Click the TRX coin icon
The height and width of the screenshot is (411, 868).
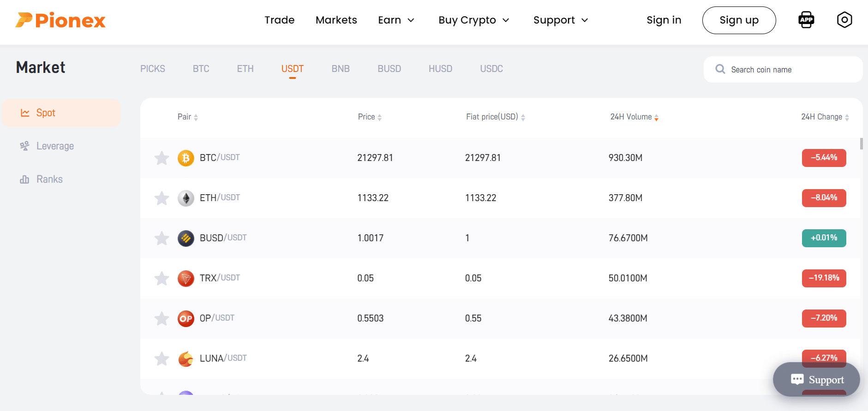pos(186,279)
